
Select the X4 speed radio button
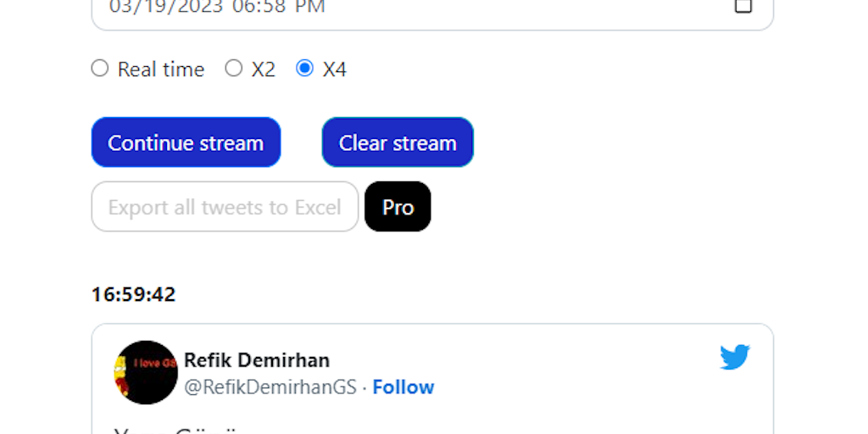coord(304,69)
